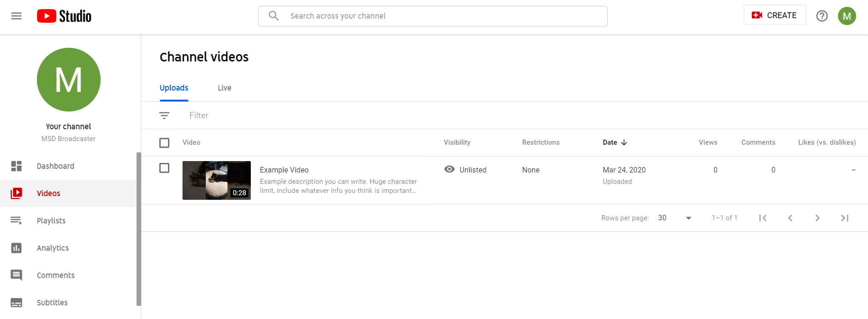Click the Example Video thumbnail
Image resolution: width=868 pixels, height=319 pixels.
click(x=217, y=180)
